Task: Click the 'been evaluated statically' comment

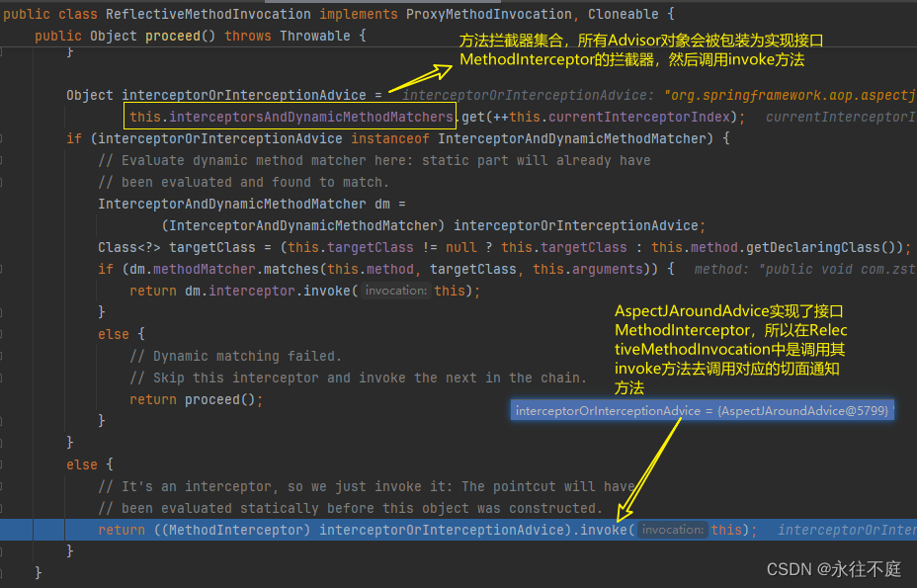Action: coord(351,508)
